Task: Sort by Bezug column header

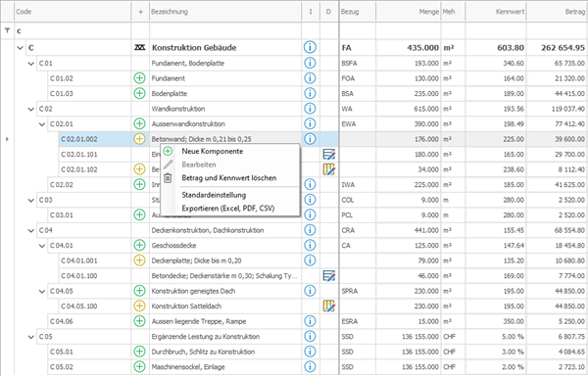Action: pyautogui.click(x=357, y=12)
